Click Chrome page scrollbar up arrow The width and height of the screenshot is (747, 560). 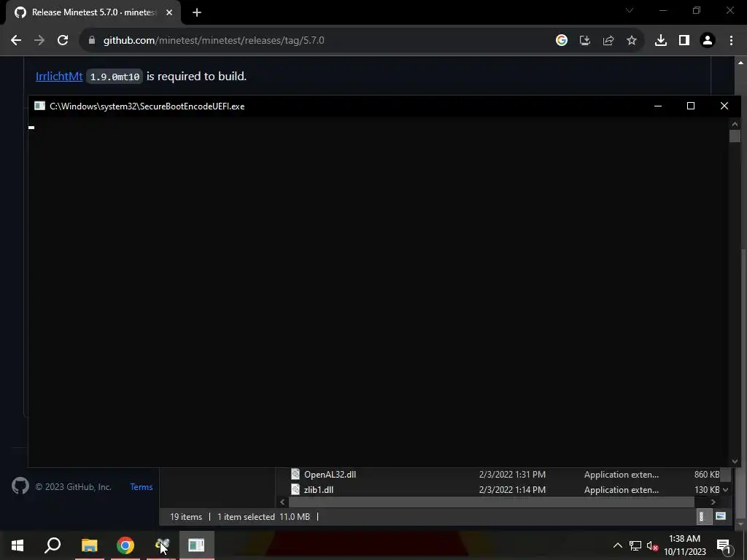click(x=741, y=63)
